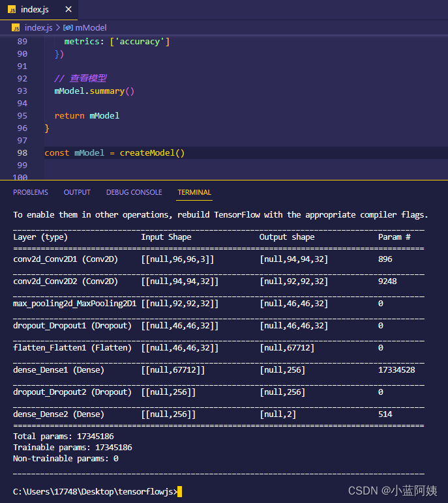This screenshot has height=503, width=448.
Task: Click output shape [null,2]
Action: tap(278, 414)
